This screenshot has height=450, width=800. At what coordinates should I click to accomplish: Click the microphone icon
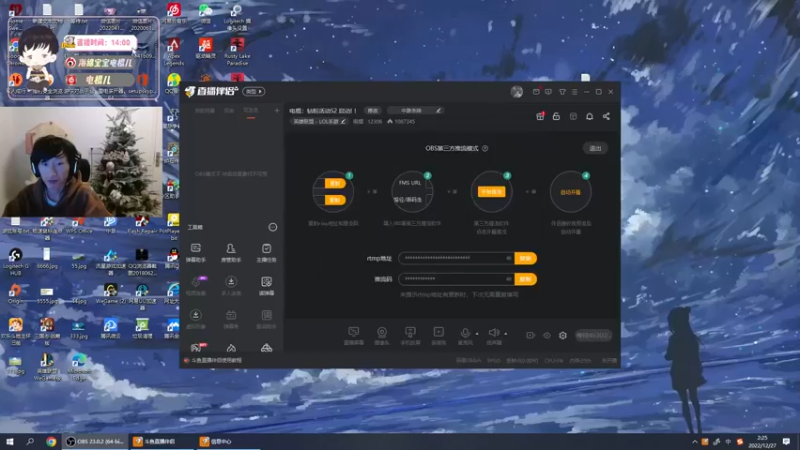(465, 333)
